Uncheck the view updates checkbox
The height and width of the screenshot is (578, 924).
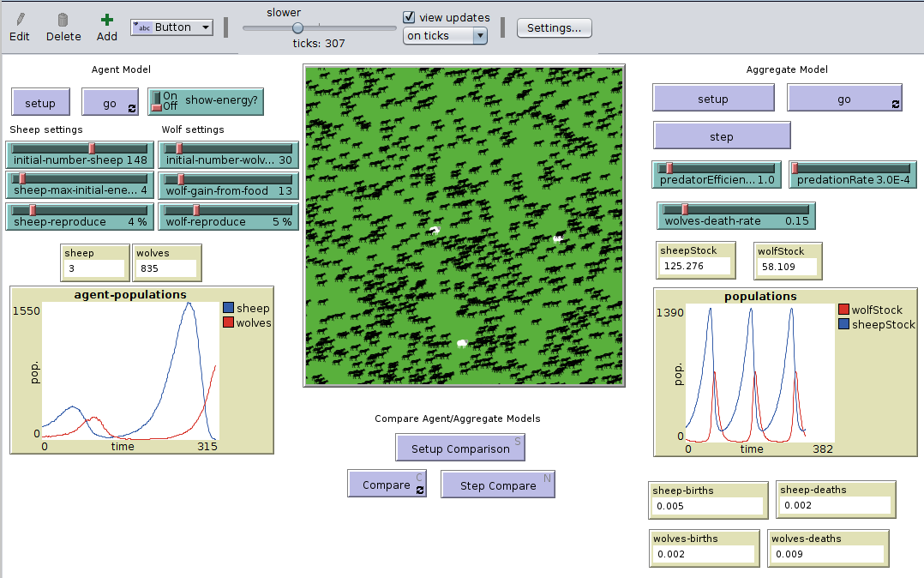pos(410,17)
